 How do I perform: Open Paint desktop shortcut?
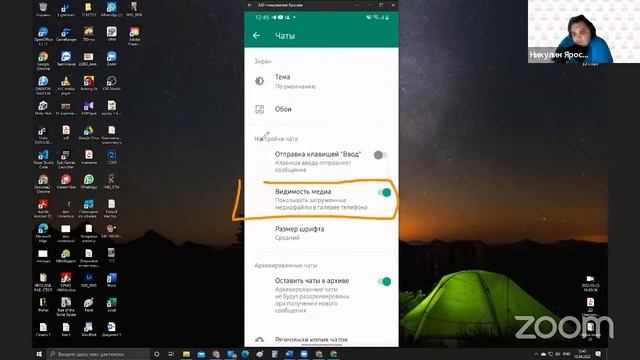tap(89, 305)
